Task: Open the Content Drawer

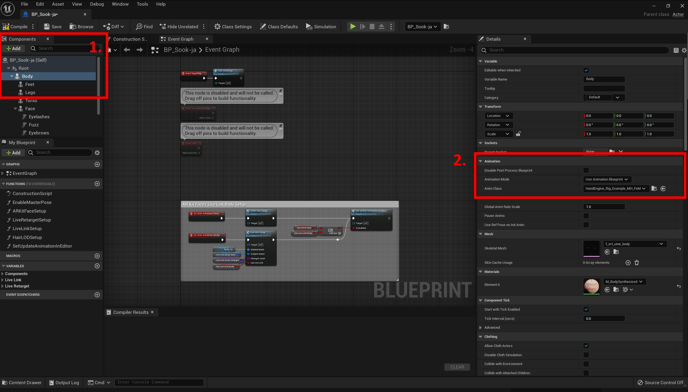Action: [22, 383]
